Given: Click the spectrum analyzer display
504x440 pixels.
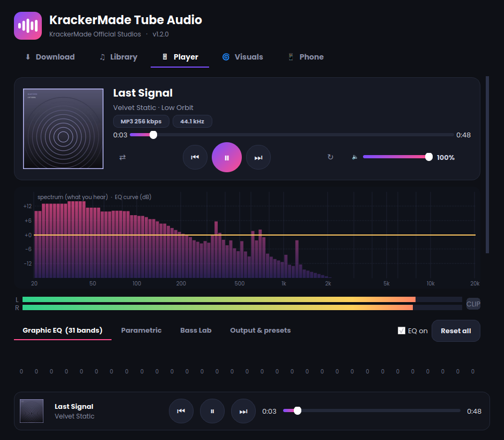Looking at the screenshot, I should 247,238.
